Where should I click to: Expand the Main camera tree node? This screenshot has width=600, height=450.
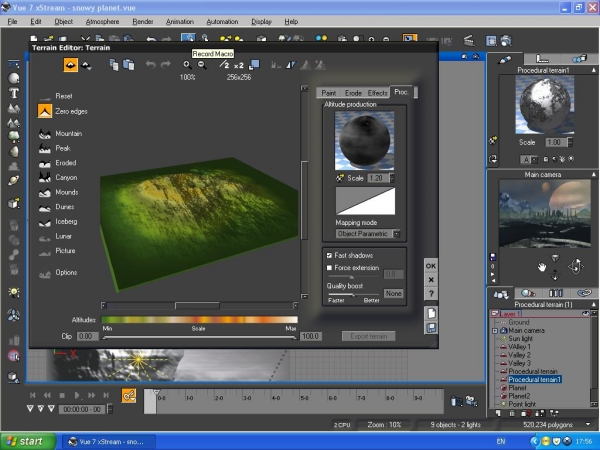pyautogui.click(x=495, y=331)
